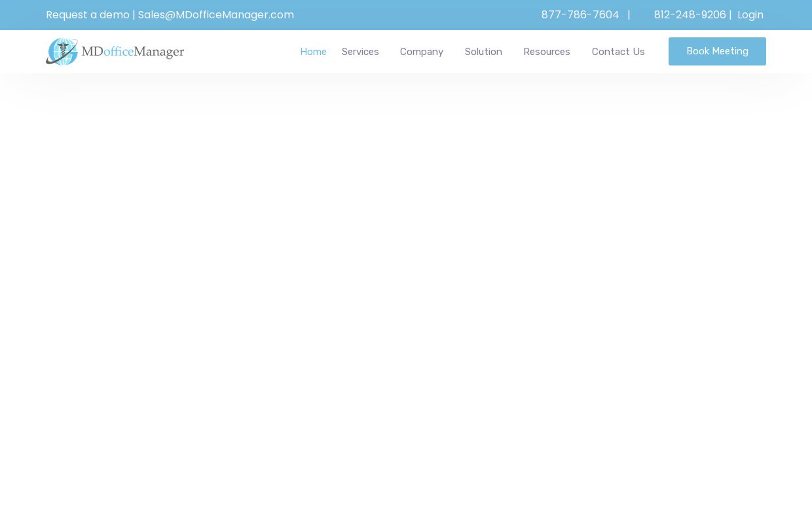Image resolution: width=812 pixels, height=524 pixels.
Task: Click the 812-248-9206 phone number
Action: 690,15
